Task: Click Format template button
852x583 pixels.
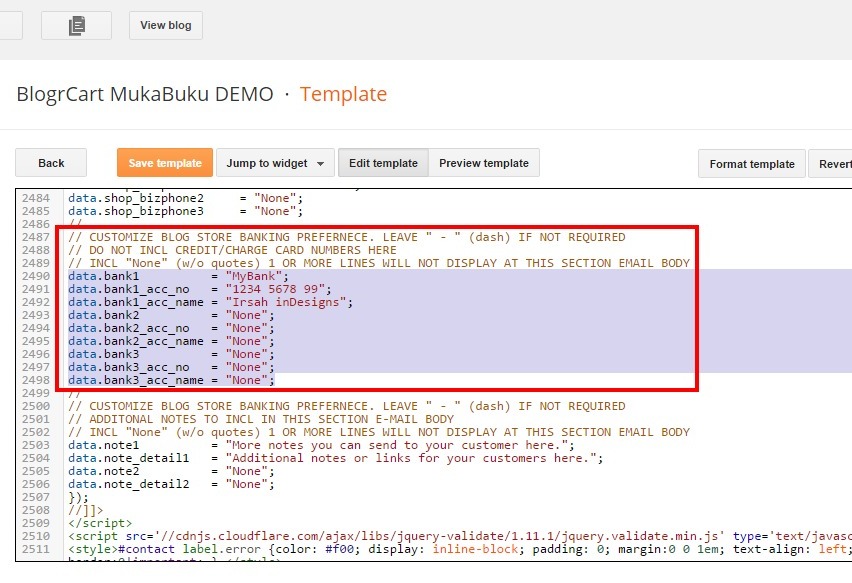Action: [751, 164]
